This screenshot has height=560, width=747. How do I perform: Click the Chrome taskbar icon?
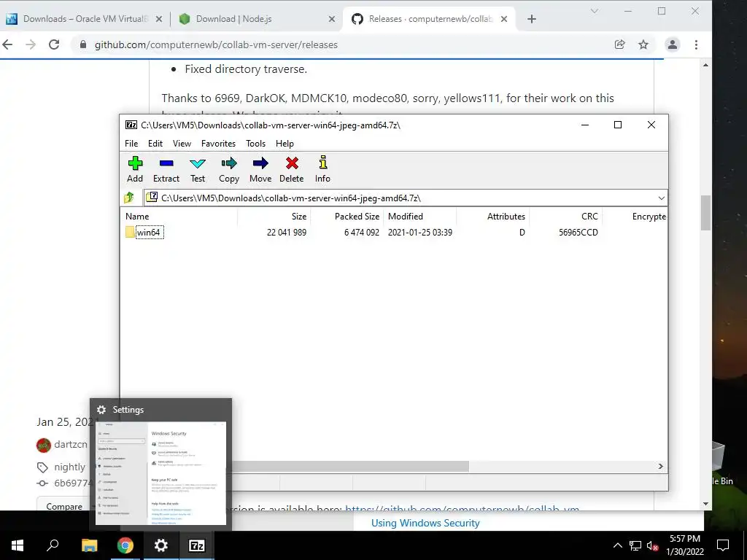click(x=125, y=545)
